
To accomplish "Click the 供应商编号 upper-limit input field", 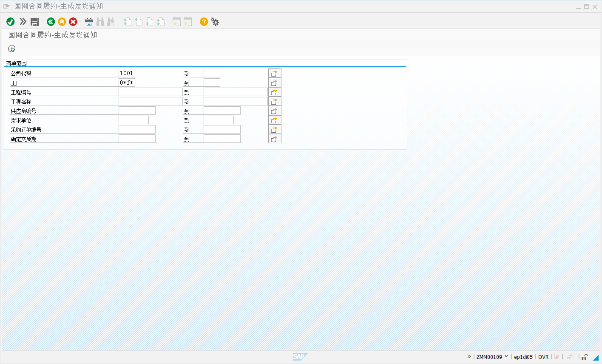I will pos(222,111).
